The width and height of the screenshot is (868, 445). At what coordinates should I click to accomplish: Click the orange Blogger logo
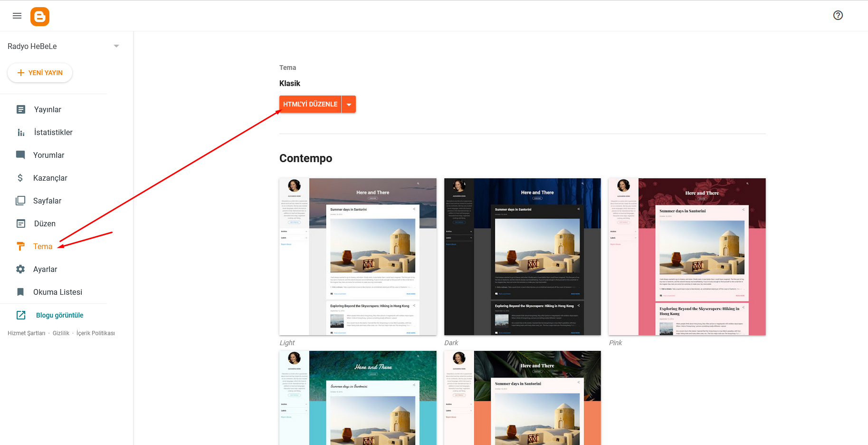click(x=40, y=17)
